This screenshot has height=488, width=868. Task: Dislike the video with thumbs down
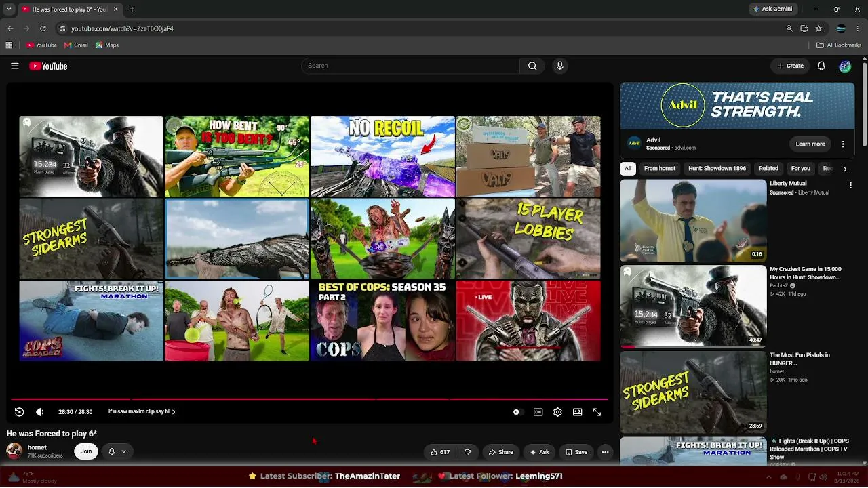click(467, 452)
